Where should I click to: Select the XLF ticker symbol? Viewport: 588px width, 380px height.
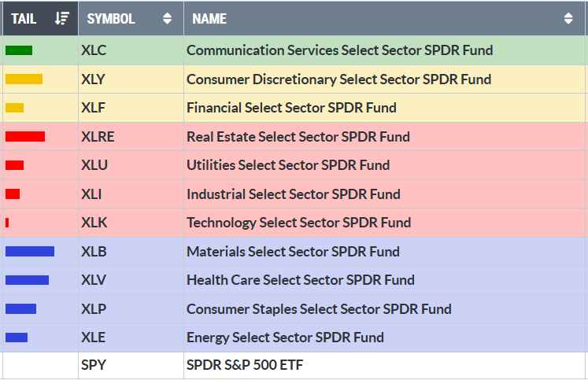pyautogui.click(x=93, y=108)
